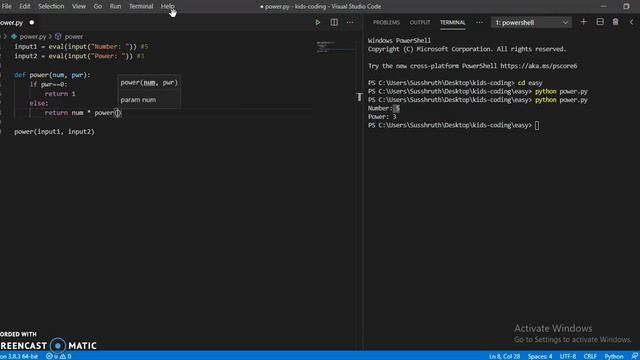Open the File menu
Image resolution: width=640 pixels, height=360 pixels.
7,7
